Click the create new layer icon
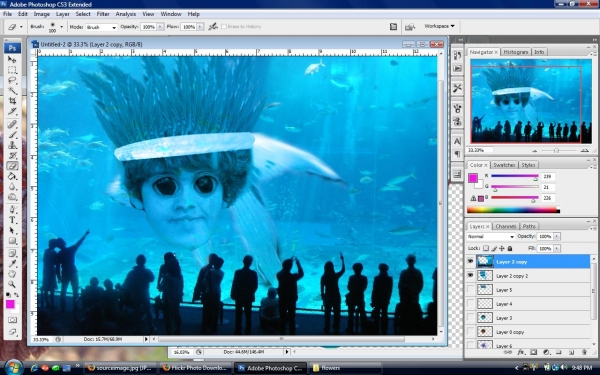600x375 pixels. coord(571,352)
